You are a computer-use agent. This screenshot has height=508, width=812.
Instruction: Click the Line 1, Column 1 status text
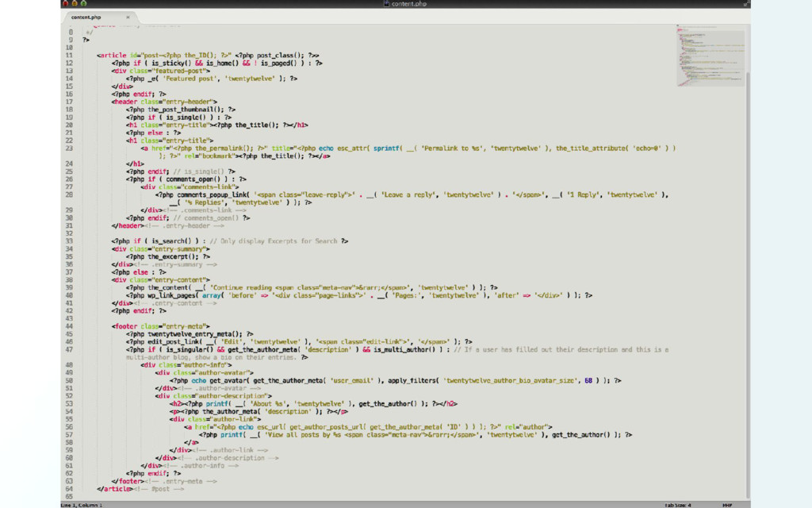click(82, 505)
